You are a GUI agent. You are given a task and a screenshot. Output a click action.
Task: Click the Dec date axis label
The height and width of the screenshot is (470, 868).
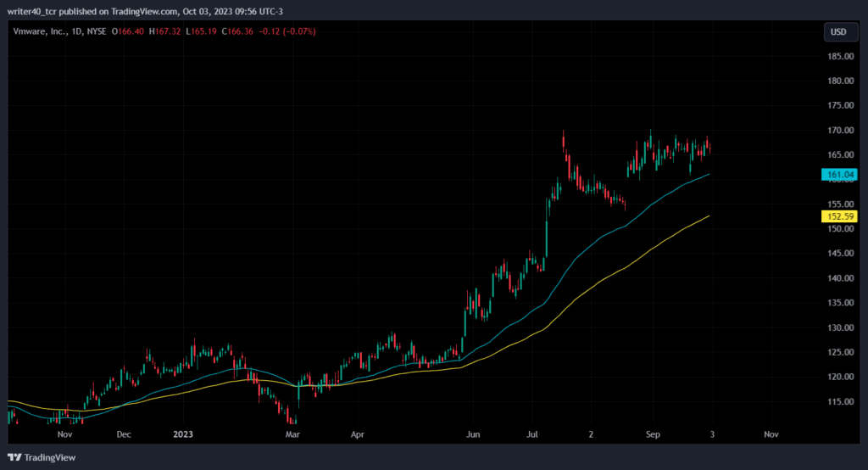[x=124, y=434]
